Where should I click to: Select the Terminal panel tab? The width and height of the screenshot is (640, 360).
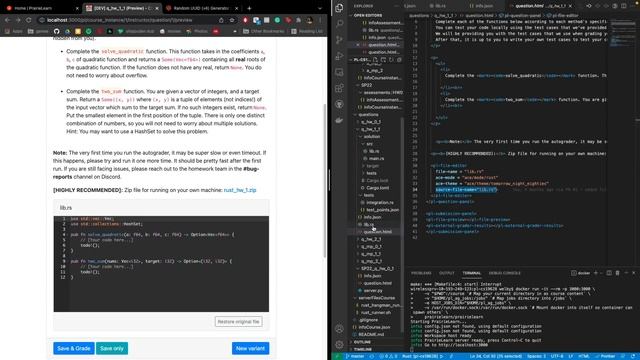tap(471, 273)
